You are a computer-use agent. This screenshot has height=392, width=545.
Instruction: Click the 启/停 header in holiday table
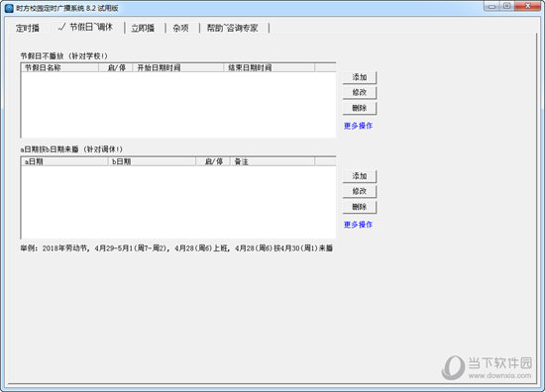116,67
